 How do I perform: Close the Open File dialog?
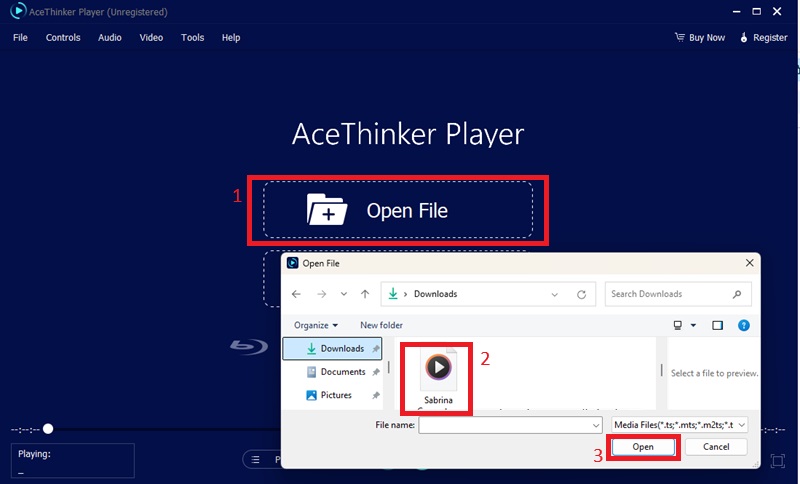(749, 263)
